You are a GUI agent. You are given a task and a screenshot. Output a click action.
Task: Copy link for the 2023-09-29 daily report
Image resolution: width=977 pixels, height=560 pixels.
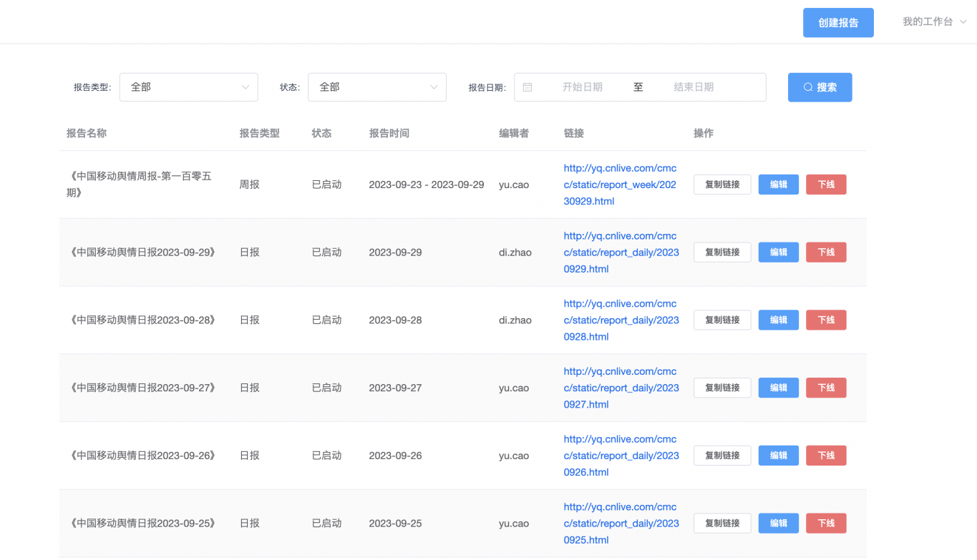point(722,252)
